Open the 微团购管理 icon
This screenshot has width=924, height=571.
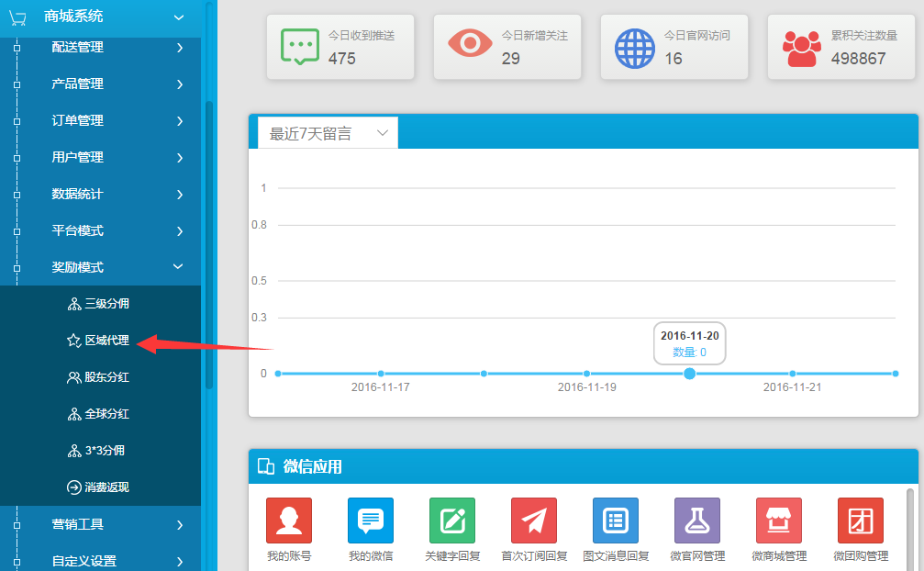point(860,521)
